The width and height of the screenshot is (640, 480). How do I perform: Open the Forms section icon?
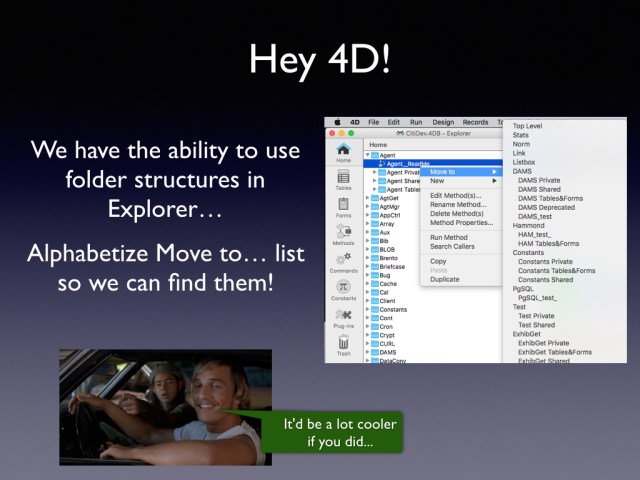[343, 205]
